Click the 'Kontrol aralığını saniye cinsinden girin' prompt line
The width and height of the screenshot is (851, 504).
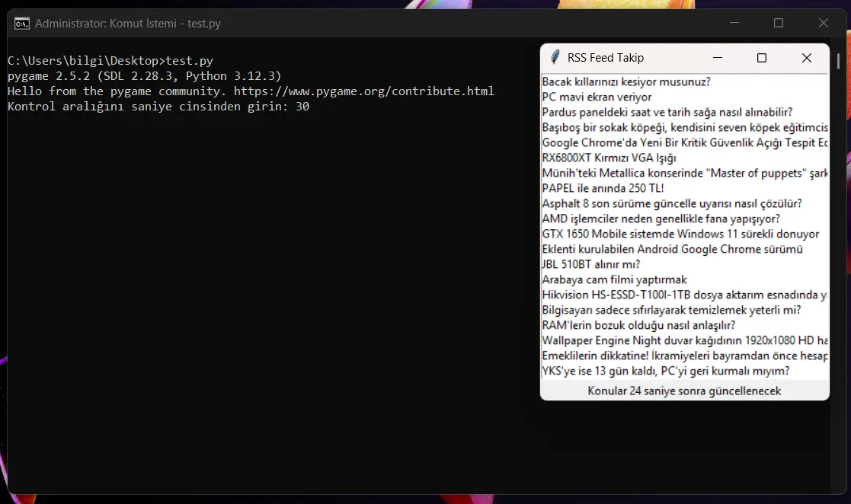click(x=158, y=107)
